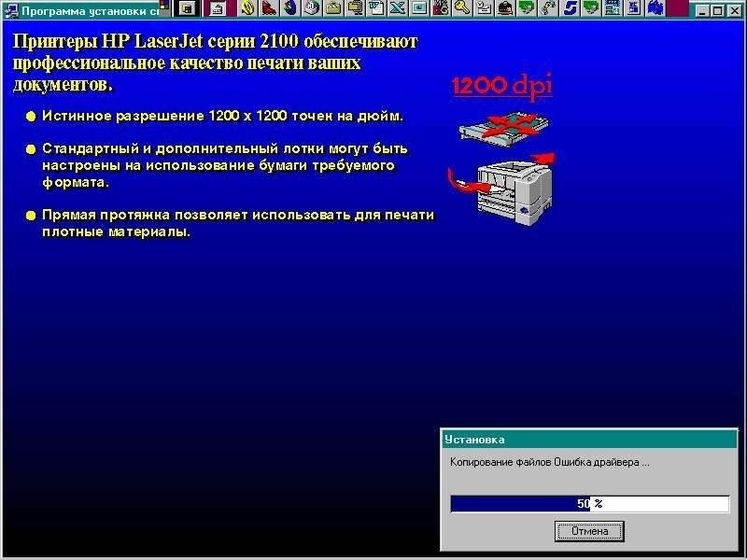The width and height of the screenshot is (747, 560).
Task: Click the Отмена button to cancel installation
Action: [589, 531]
